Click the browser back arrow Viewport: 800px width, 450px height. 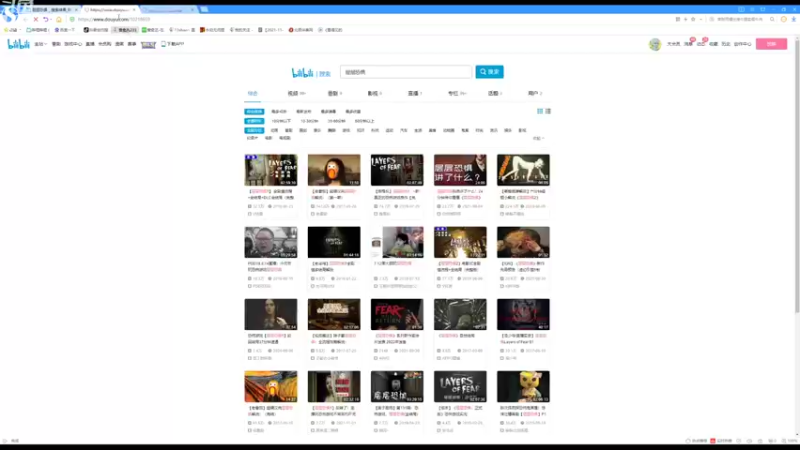tap(25, 19)
